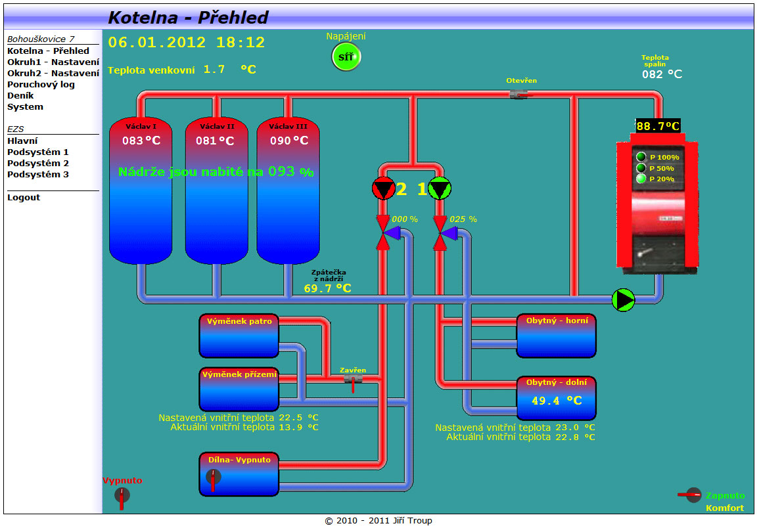Open Podsystém 2 link

tap(38, 163)
